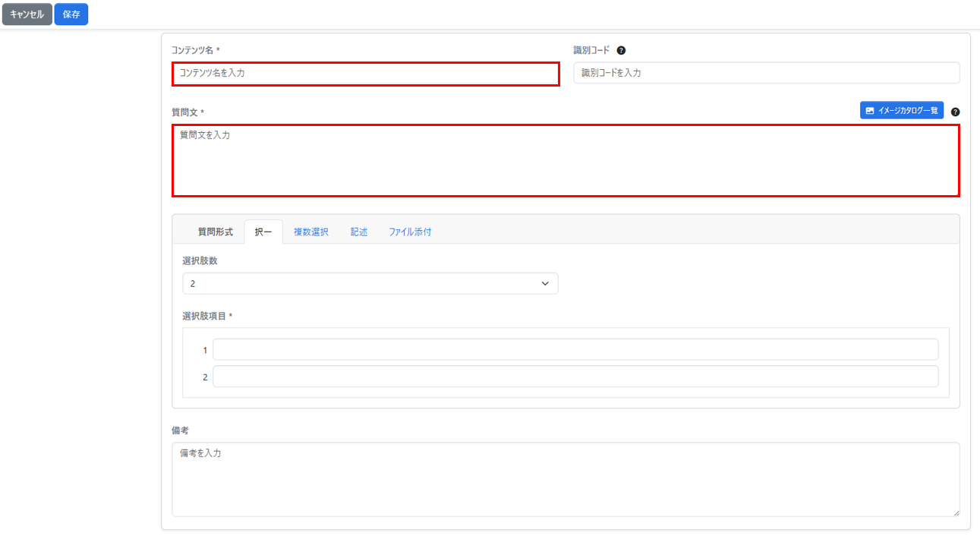Save the form with 保存

tap(71, 14)
